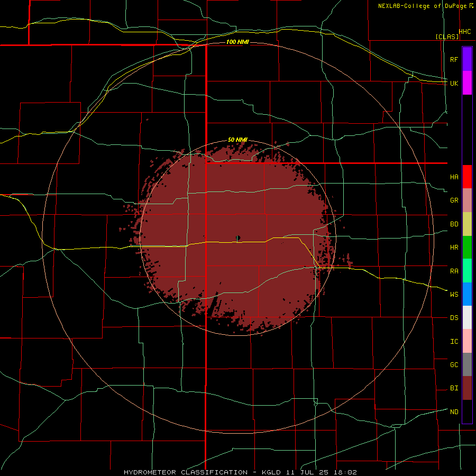
Task: Click the IC light pink legend swatch
Action: 467,341
